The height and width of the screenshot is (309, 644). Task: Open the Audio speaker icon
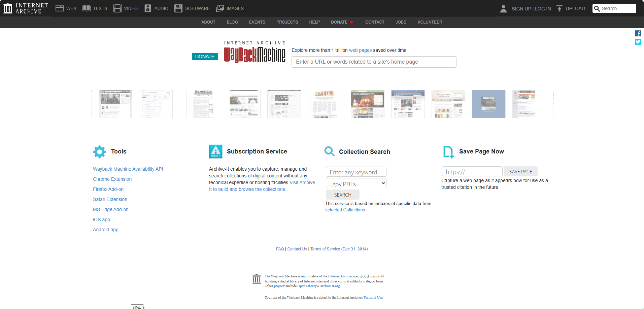click(x=148, y=8)
